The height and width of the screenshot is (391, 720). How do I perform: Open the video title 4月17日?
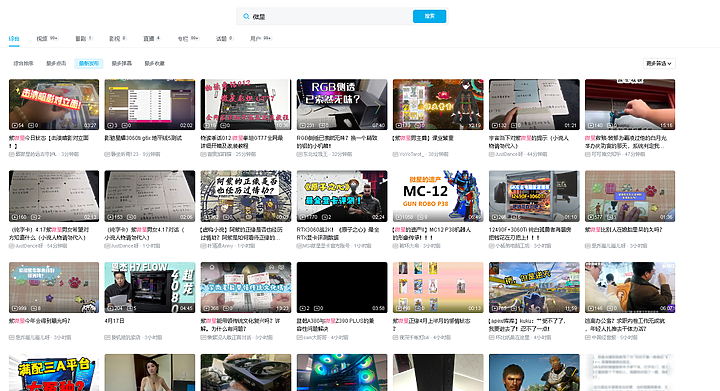coord(114,321)
